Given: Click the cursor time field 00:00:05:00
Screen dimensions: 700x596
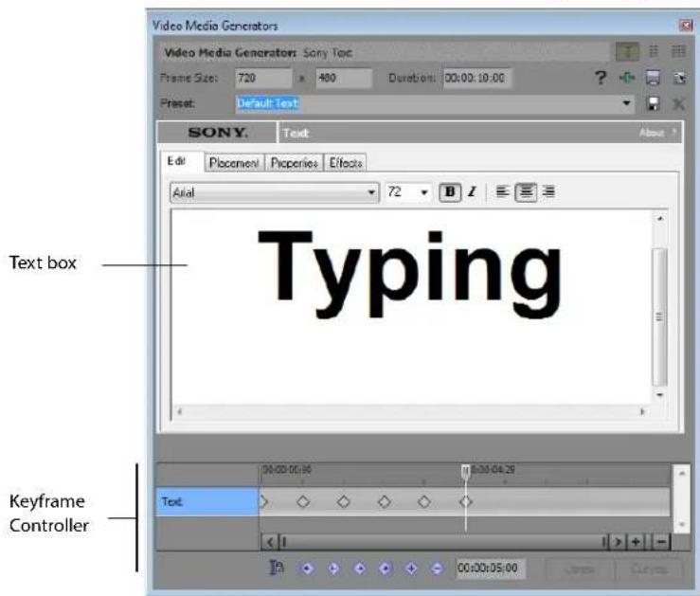Looking at the screenshot, I should (x=490, y=569).
